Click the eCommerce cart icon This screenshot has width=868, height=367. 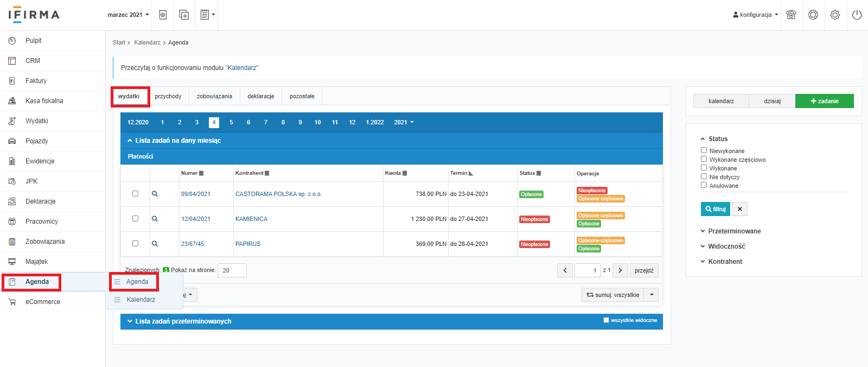pos(12,302)
